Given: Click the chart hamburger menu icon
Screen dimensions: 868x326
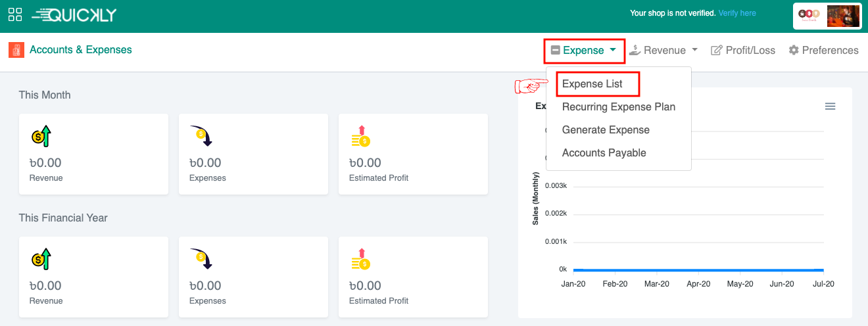Looking at the screenshot, I should [x=830, y=106].
